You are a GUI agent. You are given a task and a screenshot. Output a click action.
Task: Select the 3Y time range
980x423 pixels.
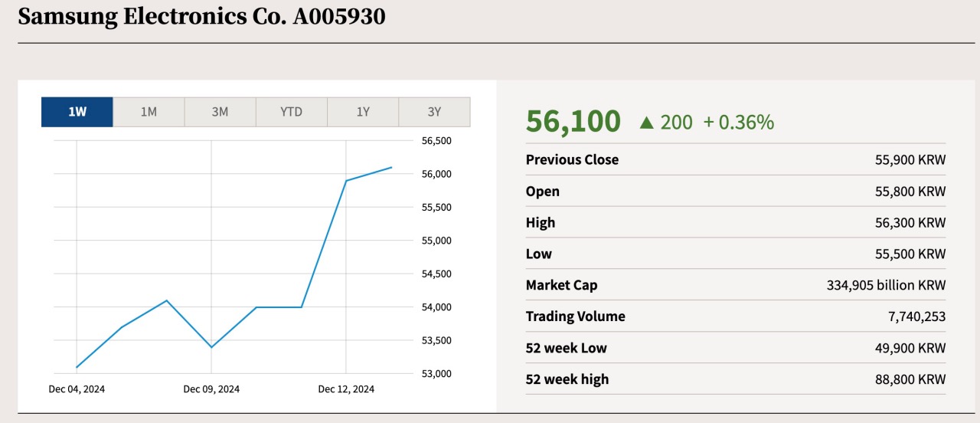click(434, 112)
